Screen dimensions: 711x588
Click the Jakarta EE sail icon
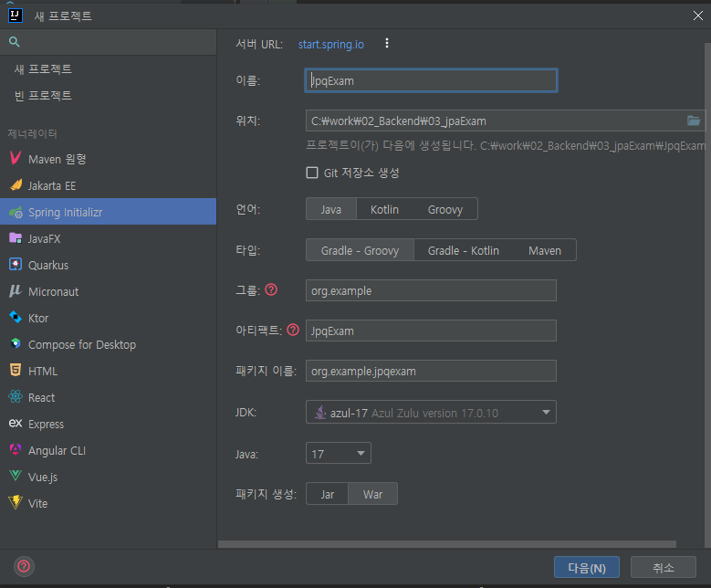click(x=16, y=185)
